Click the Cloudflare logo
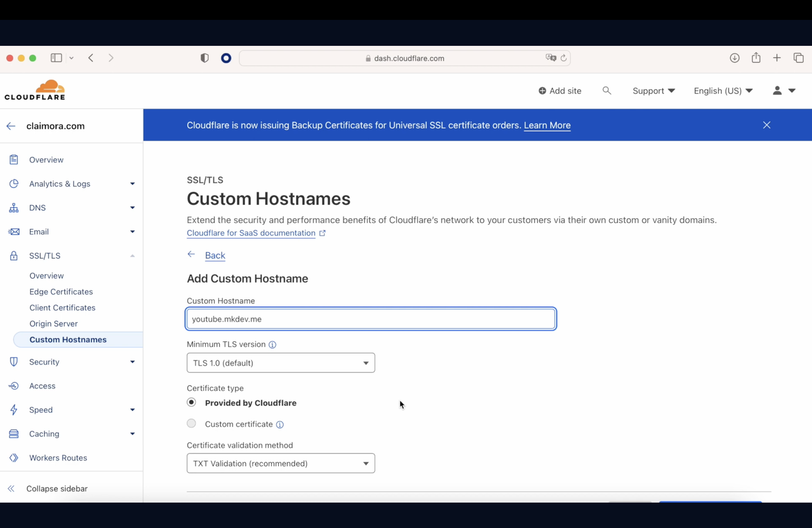Image resolution: width=812 pixels, height=528 pixels. (x=35, y=90)
